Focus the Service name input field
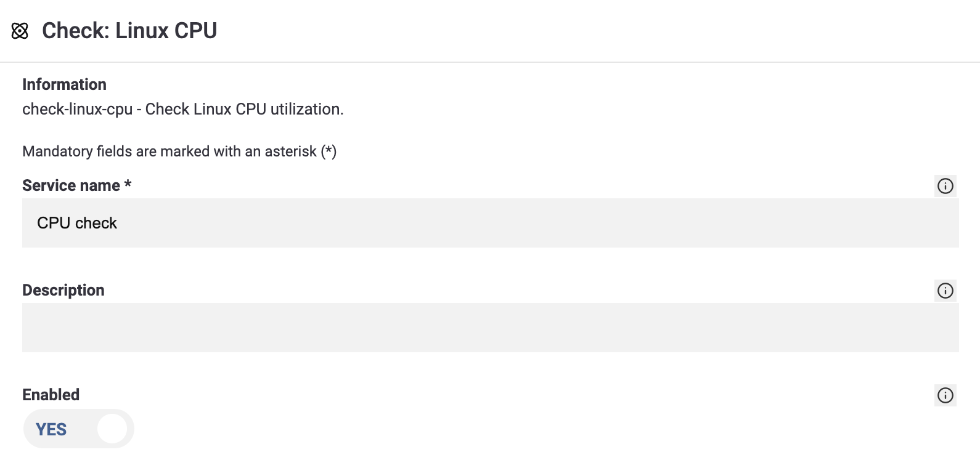The height and width of the screenshot is (468, 980). click(490, 223)
